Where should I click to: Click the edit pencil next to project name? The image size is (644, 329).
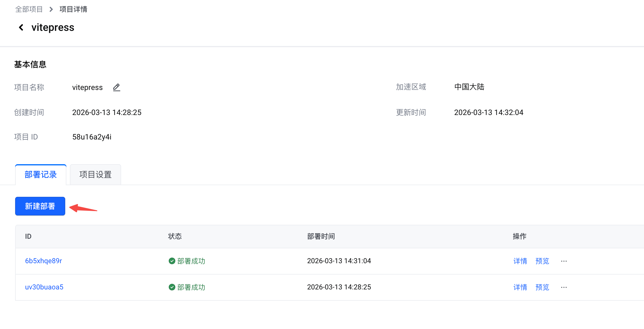(116, 87)
